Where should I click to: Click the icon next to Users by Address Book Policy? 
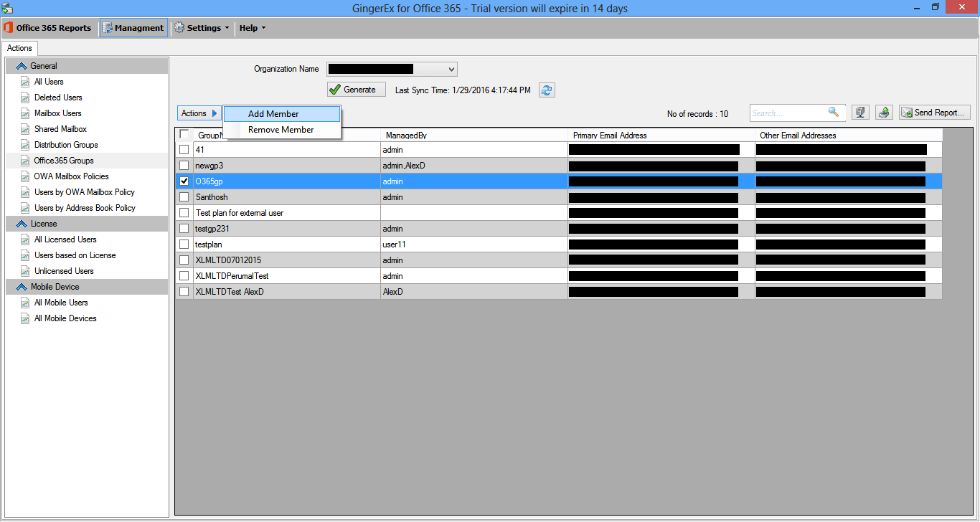click(x=25, y=208)
